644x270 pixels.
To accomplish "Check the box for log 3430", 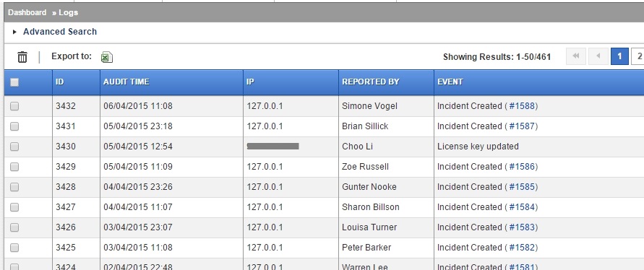I will coord(14,147).
